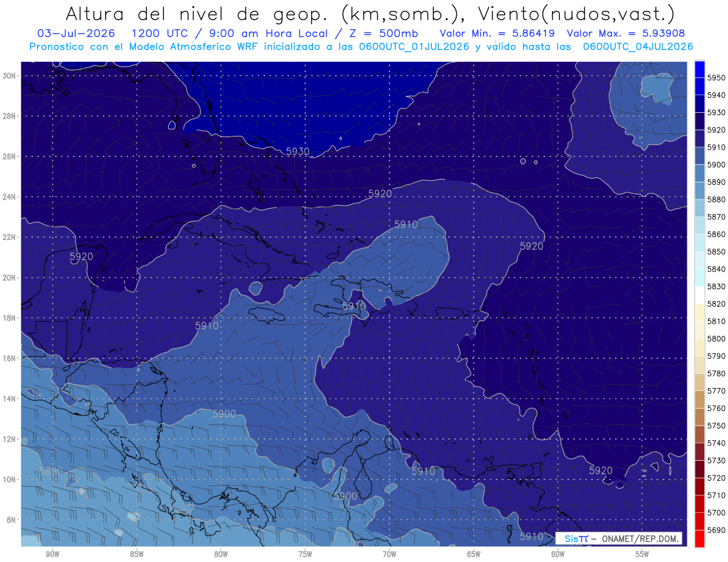Click the 'Valor Max. = 5.93908' text
The width and height of the screenshot is (728, 562).
626,34
